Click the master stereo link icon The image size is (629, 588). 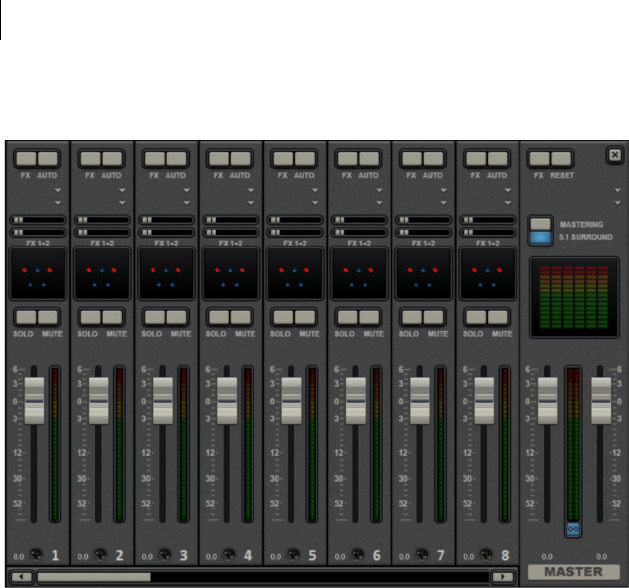(573, 529)
